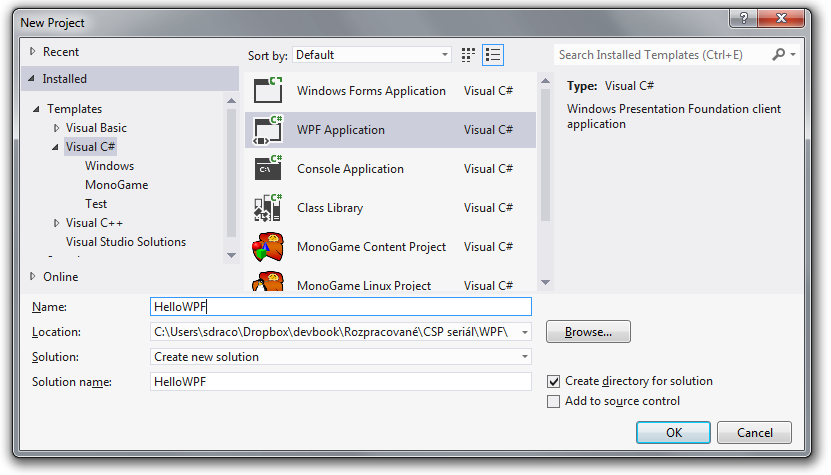Viewport: 831px width, 475px height.
Task: Select the MonoGame Content Project row text
Action: tap(371, 247)
